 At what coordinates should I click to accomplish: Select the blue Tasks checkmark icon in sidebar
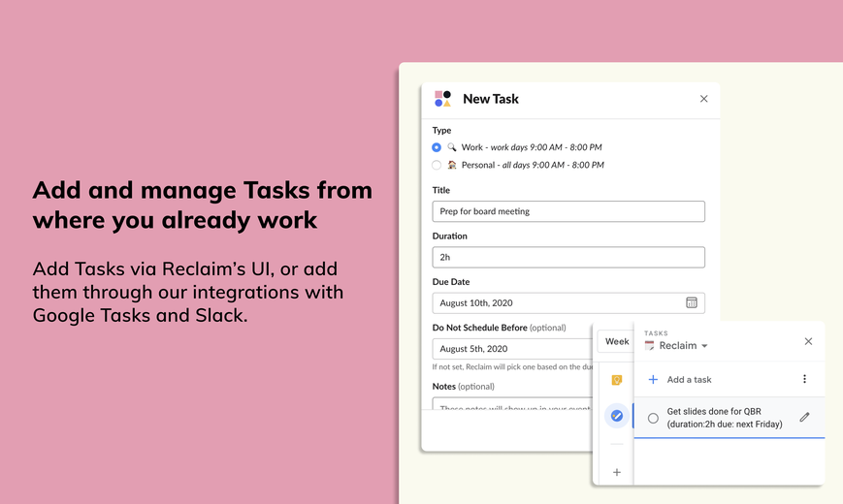pyautogui.click(x=617, y=416)
